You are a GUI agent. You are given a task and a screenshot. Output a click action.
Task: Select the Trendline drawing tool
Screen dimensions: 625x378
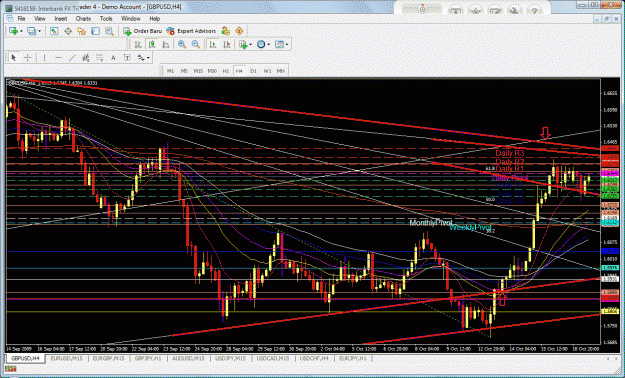click(72, 58)
